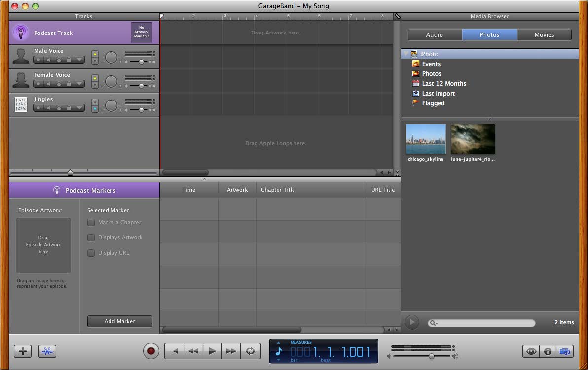Click the music note icon in LCD display
588x370 pixels.
click(x=279, y=351)
